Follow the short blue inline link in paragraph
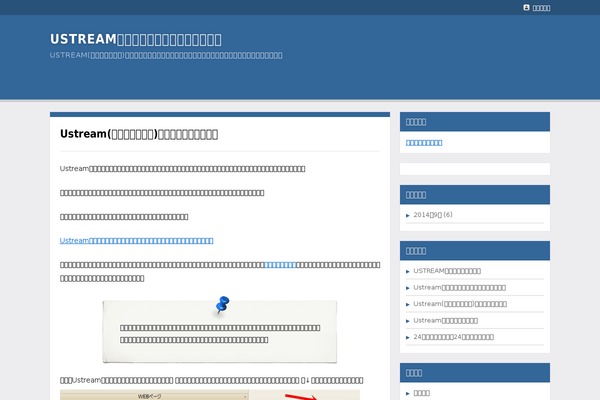The image size is (600, 400). (280, 264)
